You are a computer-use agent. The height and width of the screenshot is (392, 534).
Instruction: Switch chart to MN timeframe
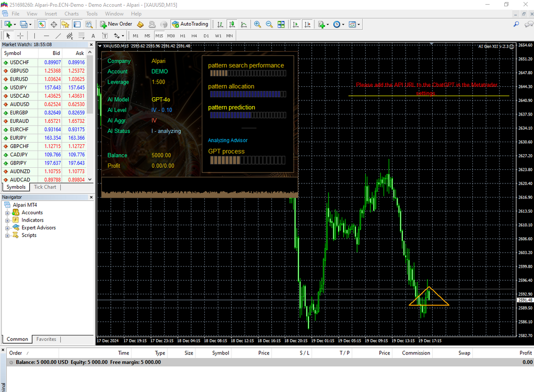229,36
